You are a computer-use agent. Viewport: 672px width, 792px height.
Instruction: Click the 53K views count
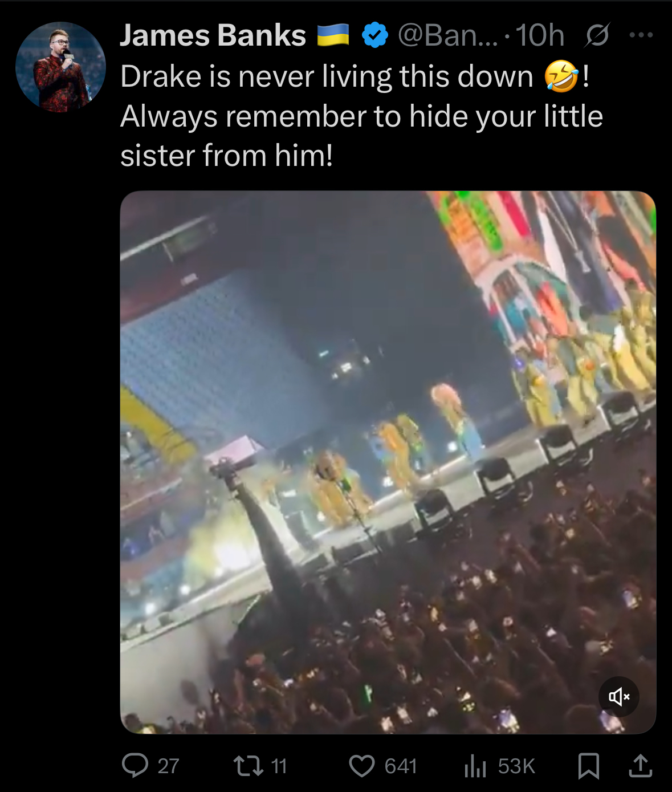point(516,766)
